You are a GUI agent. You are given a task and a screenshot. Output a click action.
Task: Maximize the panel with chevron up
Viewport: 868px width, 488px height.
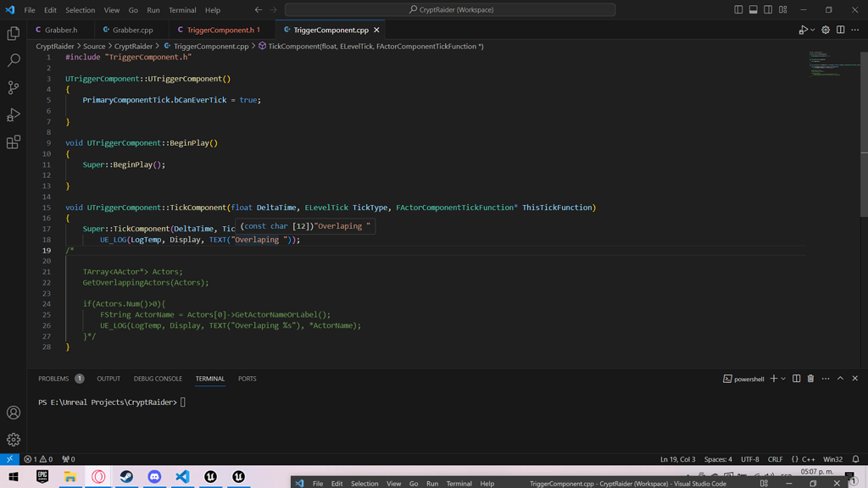click(x=840, y=379)
